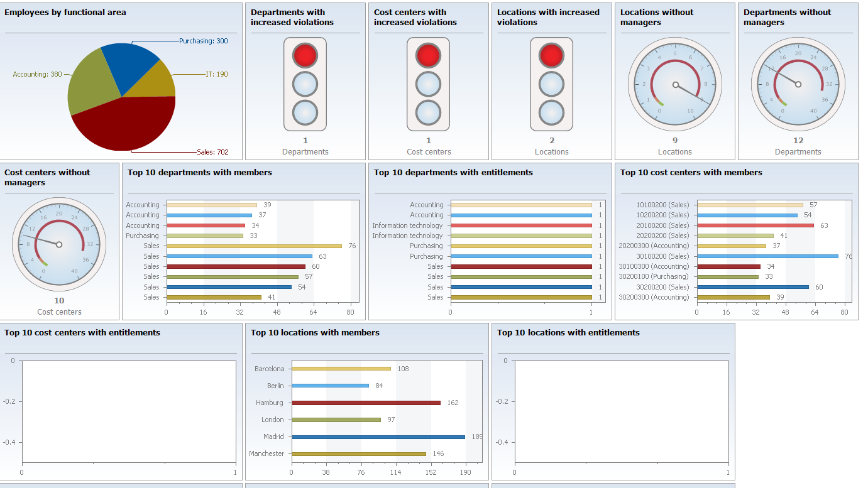Click the 20200200 (Sales) bar with value 41

735,236
